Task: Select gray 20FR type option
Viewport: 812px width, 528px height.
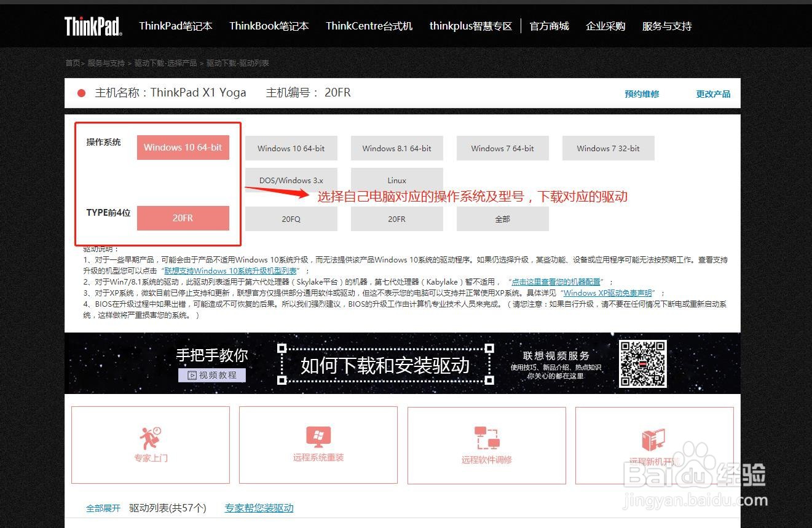Action: 397,219
